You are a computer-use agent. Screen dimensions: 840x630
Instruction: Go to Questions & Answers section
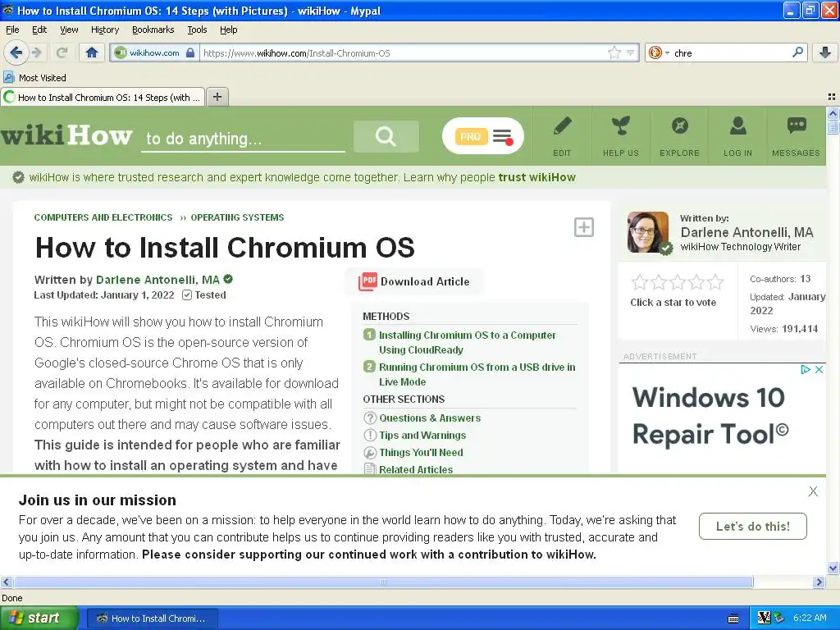[x=430, y=418]
